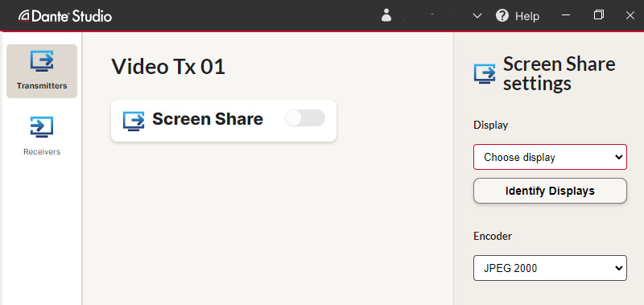
Task: Open the Transmitters sidebar section
Action: coord(42,71)
